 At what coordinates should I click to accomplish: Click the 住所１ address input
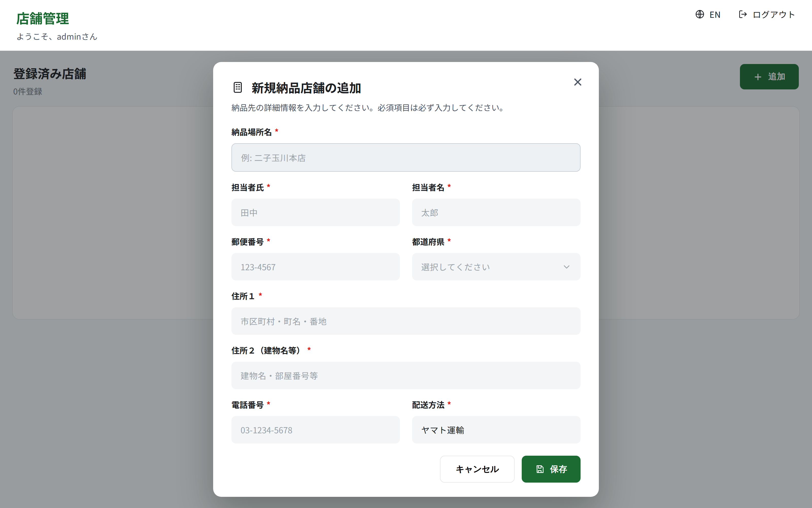pyautogui.click(x=406, y=321)
